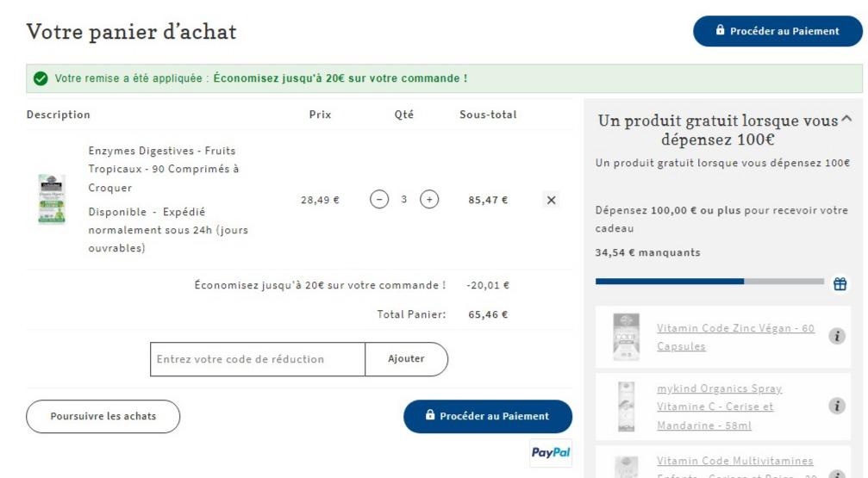868x478 pixels.
Task: Open info icon for mykind Organics Spray
Action: [x=837, y=406]
